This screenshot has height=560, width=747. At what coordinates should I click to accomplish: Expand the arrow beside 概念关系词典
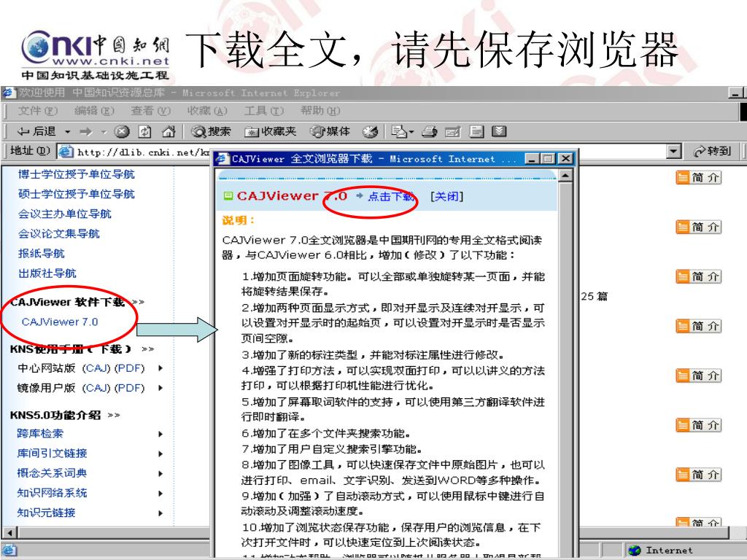click(x=160, y=474)
